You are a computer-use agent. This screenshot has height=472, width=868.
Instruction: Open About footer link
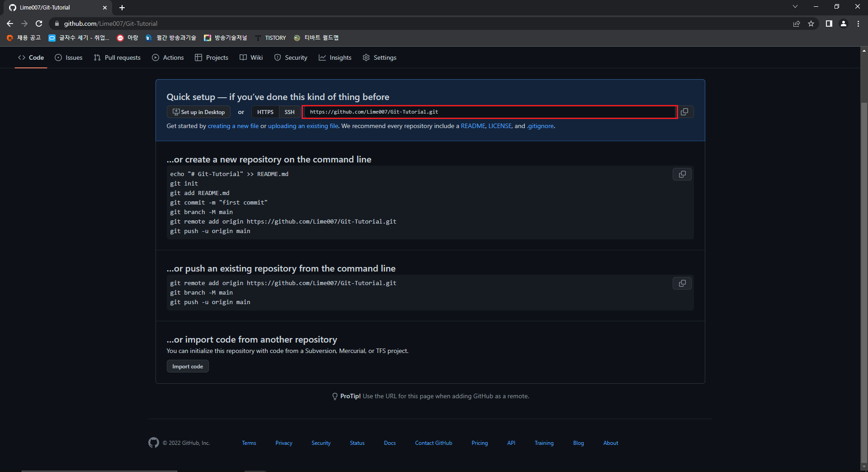point(611,443)
